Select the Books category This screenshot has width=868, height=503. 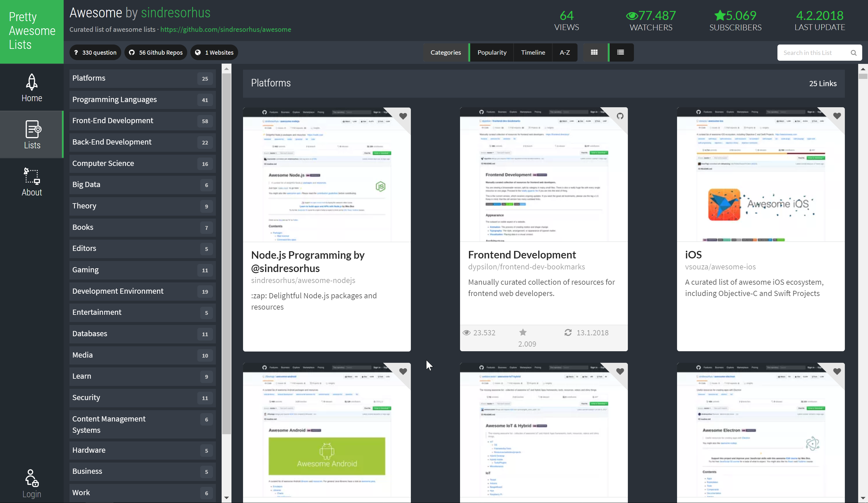(142, 228)
